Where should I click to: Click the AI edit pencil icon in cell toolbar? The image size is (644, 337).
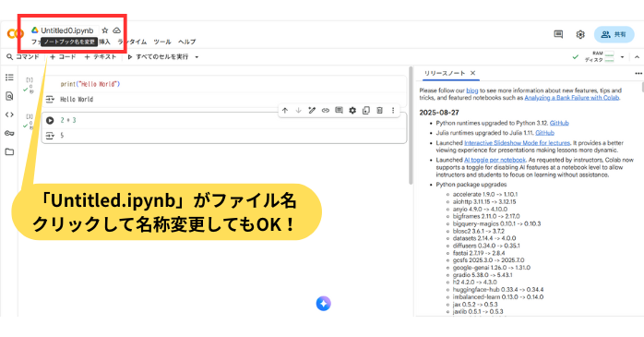click(x=312, y=110)
